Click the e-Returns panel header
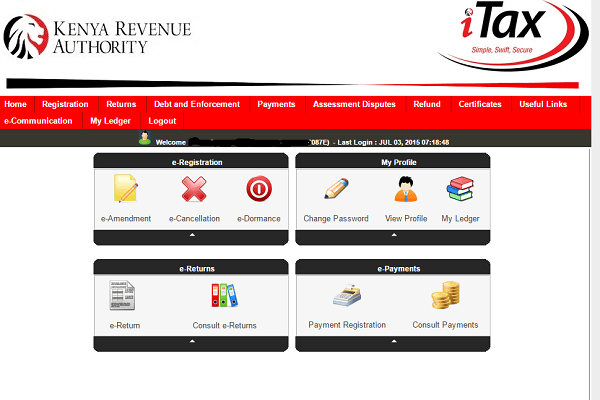Image resolution: width=600 pixels, height=400 pixels. click(191, 268)
